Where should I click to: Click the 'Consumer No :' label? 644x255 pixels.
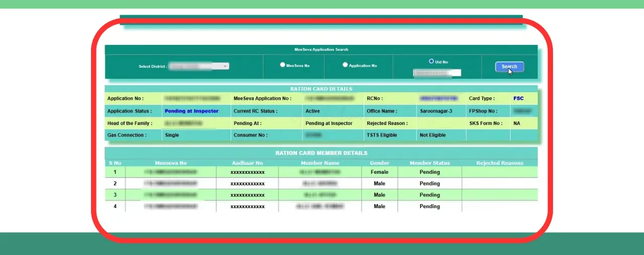pos(251,135)
